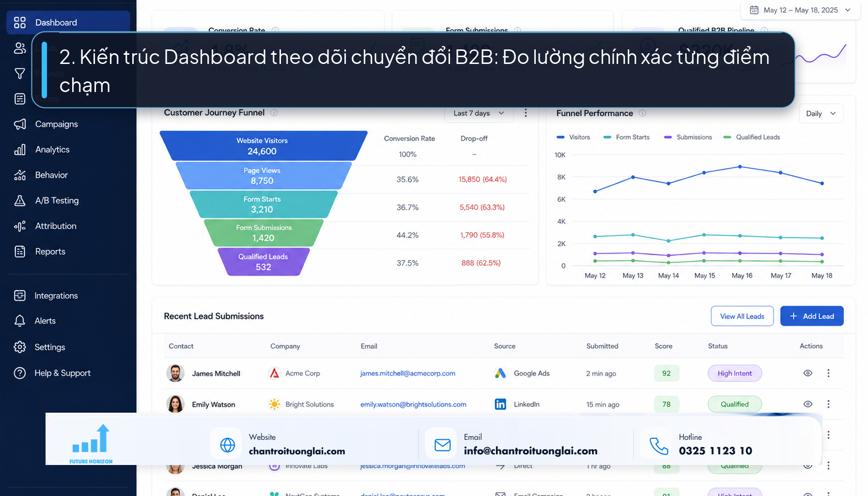Click Funnel Performance info icon
Screen dimensions: 868x496
642,113
